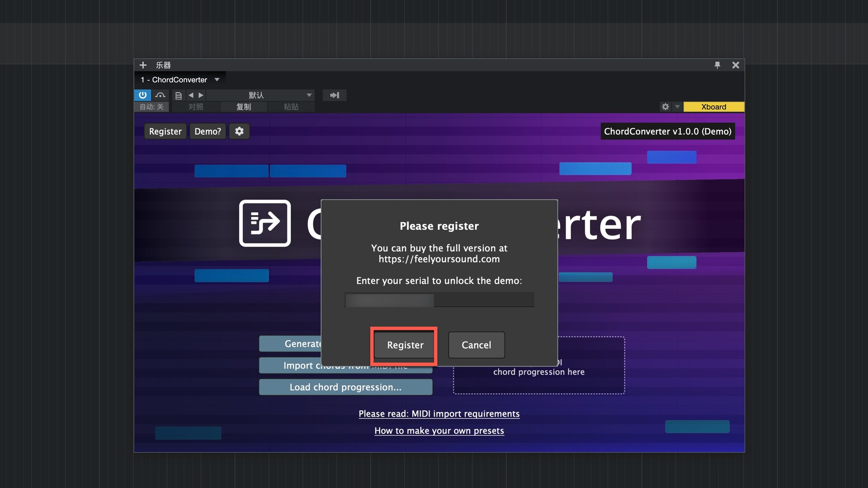Open the preset file menu icon
The width and height of the screenshot is (868, 488).
pyautogui.click(x=179, y=95)
